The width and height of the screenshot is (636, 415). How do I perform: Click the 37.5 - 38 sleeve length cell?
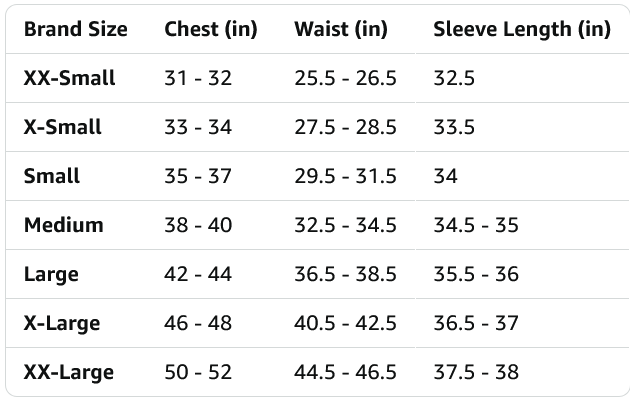476,372
